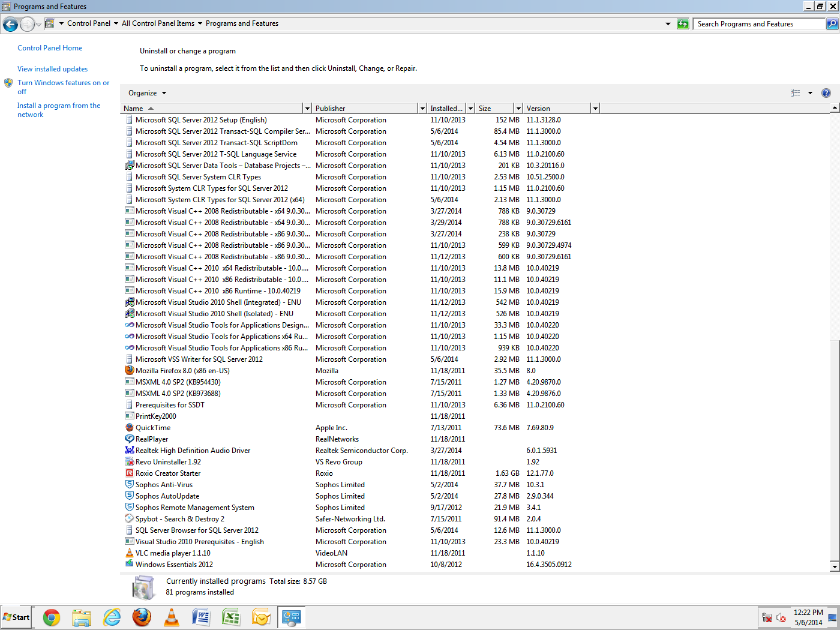Viewport: 840px width, 630px height.
Task: Click Visual Studio 2010 Shell (Integrated) icon
Action: pyautogui.click(x=129, y=302)
